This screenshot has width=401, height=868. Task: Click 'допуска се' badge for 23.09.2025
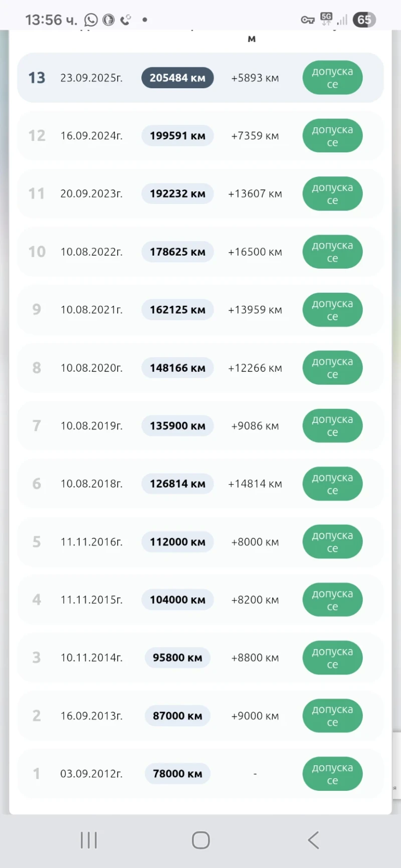(332, 78)
